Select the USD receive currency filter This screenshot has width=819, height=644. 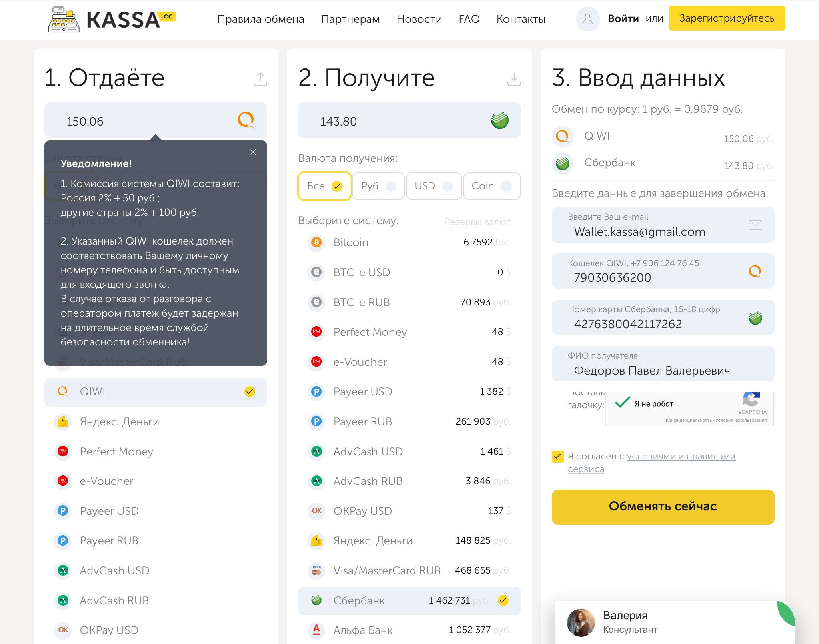pos(434,186)
